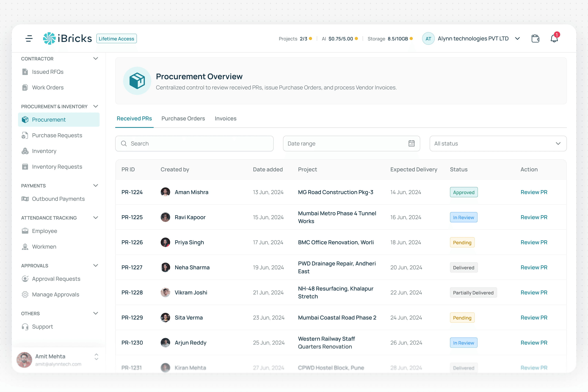The height and width of the screenshot is (392, 588).
Task: Click Purchase Requests sidebar icon
Action: (25, 135)
